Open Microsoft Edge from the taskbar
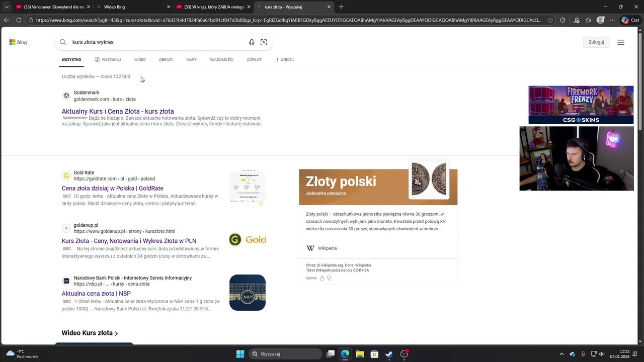644x362 pixels. pos(345,354)
